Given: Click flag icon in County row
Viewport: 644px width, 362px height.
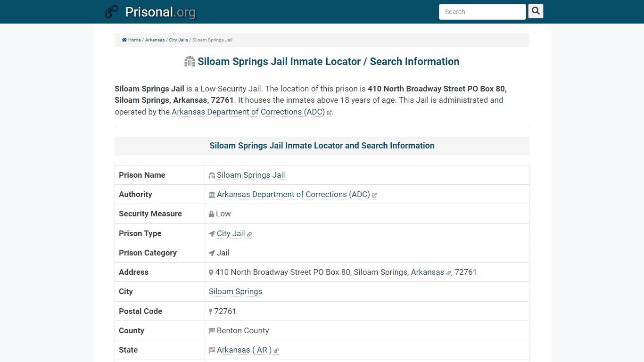Looking at the screenshot, I should click(212, 331).
